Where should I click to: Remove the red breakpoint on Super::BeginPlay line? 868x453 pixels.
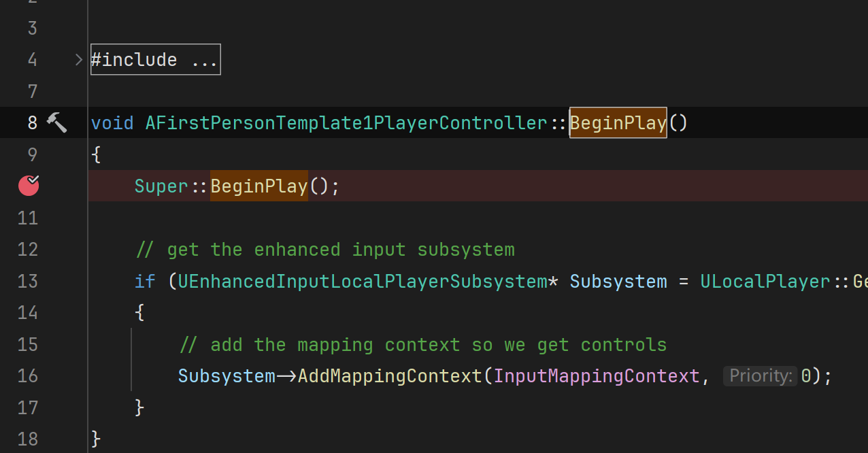[x=29, y=186]
